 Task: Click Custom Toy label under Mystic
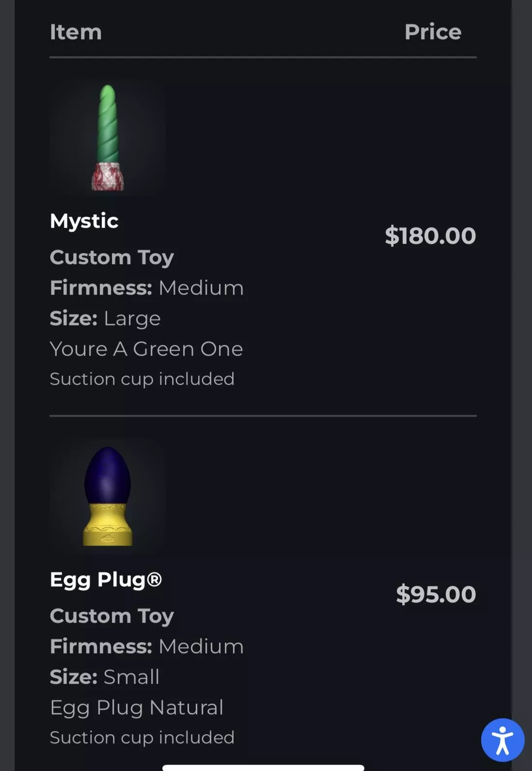point(111,257)
